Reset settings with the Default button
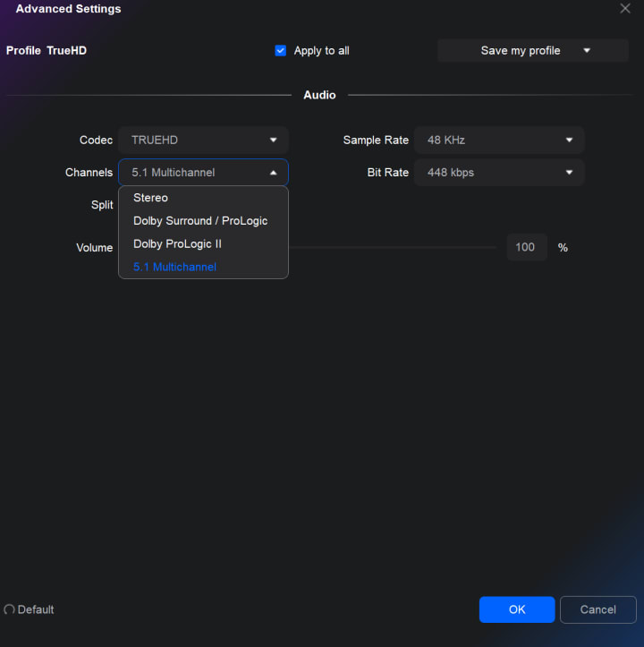 click(29, 609)
